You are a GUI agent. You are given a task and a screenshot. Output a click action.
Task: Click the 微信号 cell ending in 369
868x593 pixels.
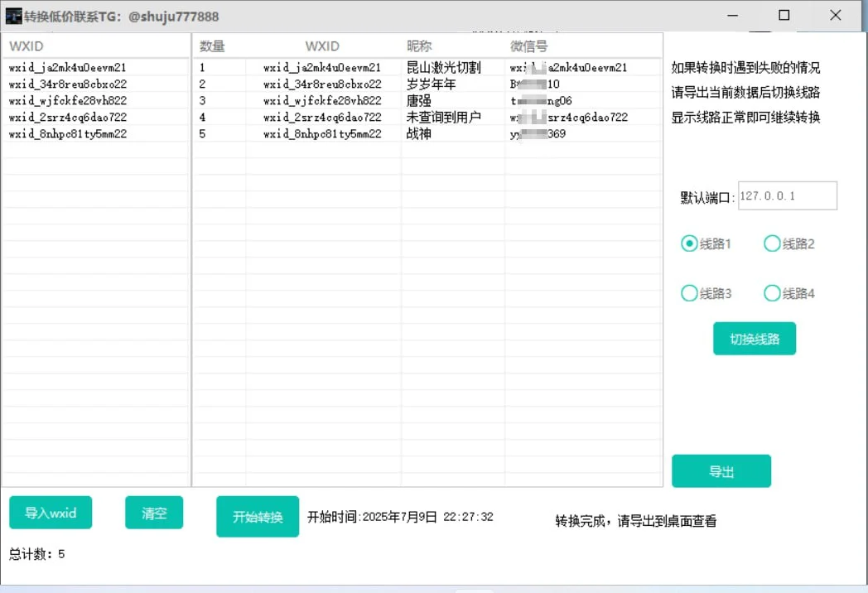tap(538, 133)
